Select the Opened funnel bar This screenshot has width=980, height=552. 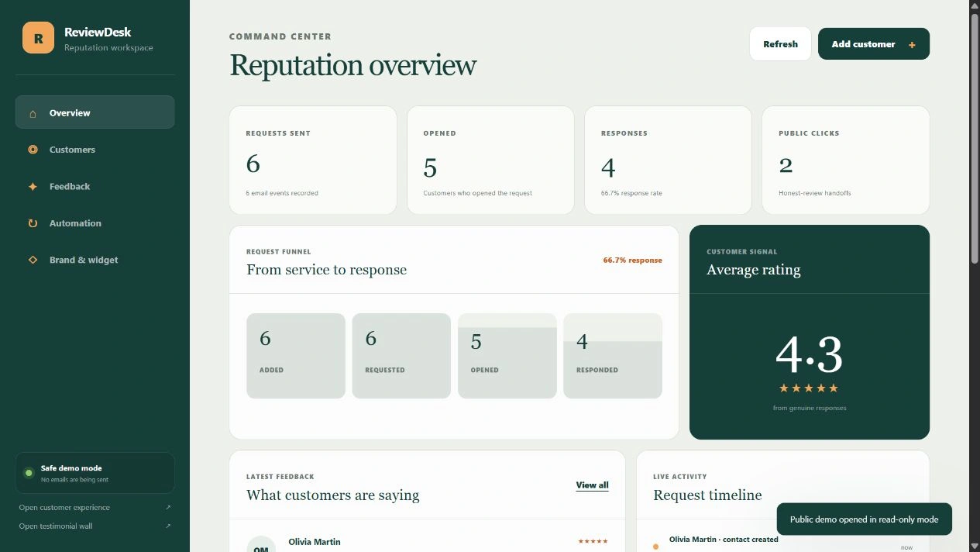click(x=507, y=356)
